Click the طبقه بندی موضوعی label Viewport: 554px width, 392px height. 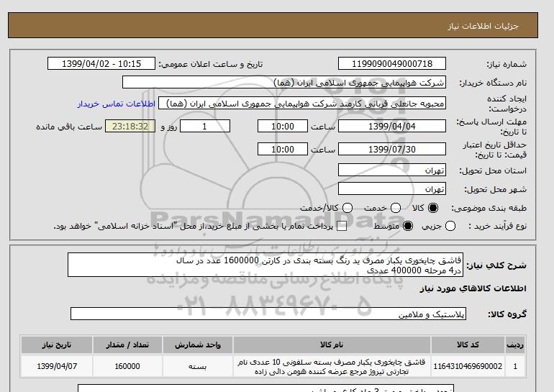click(x=489, y=209)
